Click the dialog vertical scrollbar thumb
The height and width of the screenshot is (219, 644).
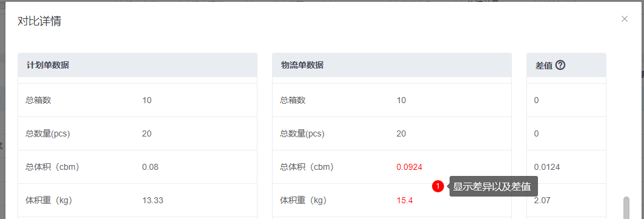click(x=626, y=207)
